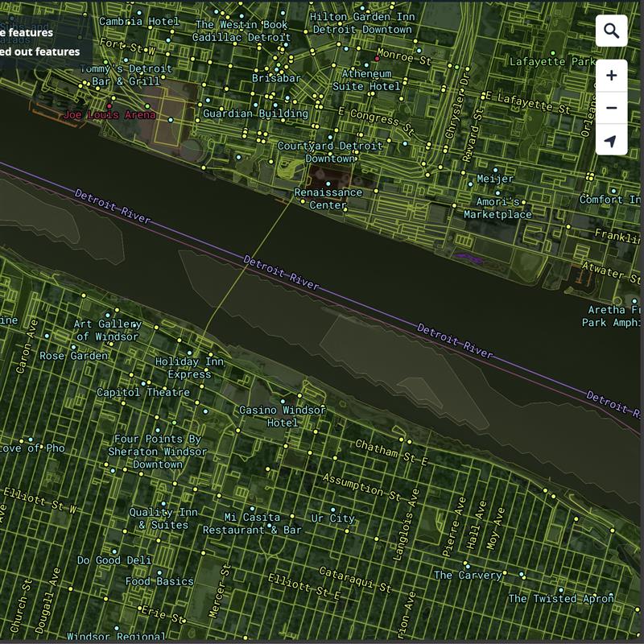
Task: Select the Food Basics label
Action: 159,581
